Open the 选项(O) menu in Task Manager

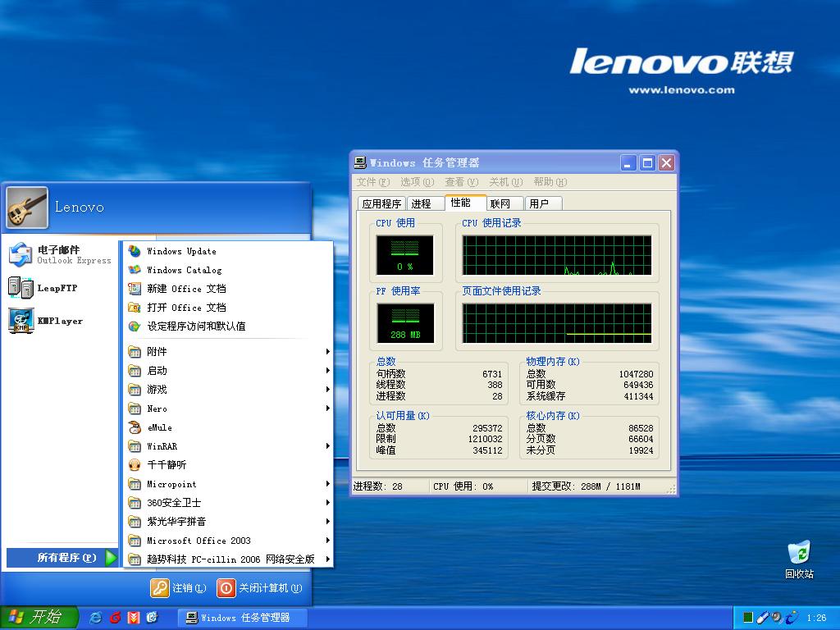pyautogui.click(x=417, y=182)
